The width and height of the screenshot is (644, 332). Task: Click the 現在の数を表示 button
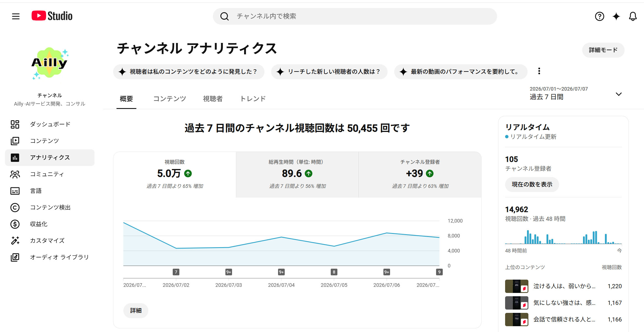532,185
